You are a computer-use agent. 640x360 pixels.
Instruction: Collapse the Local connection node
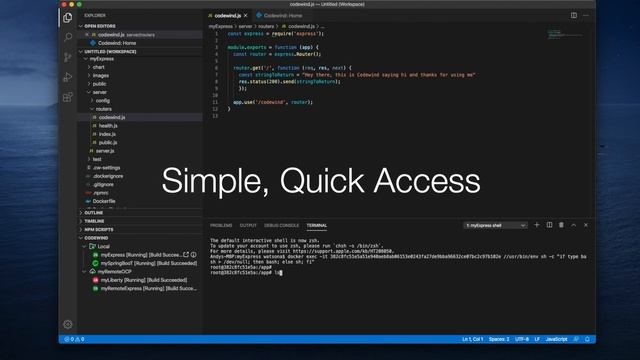(x=84, y=247)
